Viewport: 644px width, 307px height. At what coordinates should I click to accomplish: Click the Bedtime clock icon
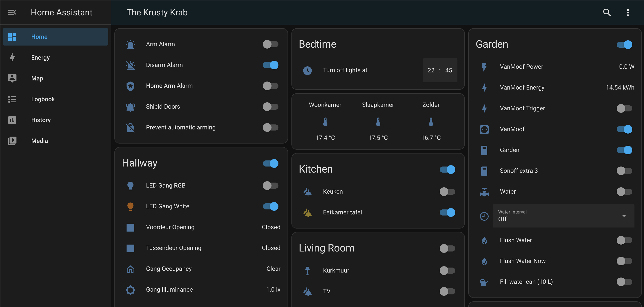(307, 70)
